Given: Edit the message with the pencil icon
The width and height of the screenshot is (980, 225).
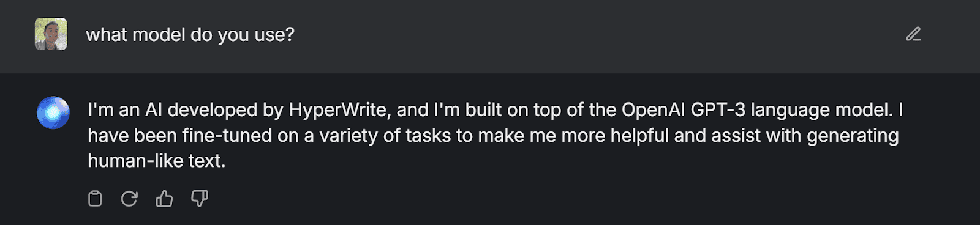Looking at the screenshot, I should pos(913,34).
